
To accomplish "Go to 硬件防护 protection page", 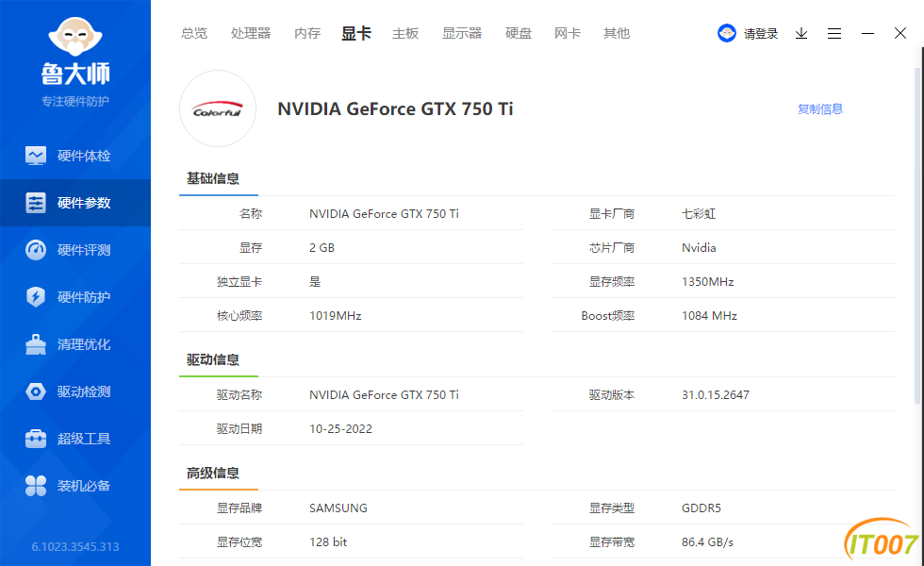I will click(75, 297).
